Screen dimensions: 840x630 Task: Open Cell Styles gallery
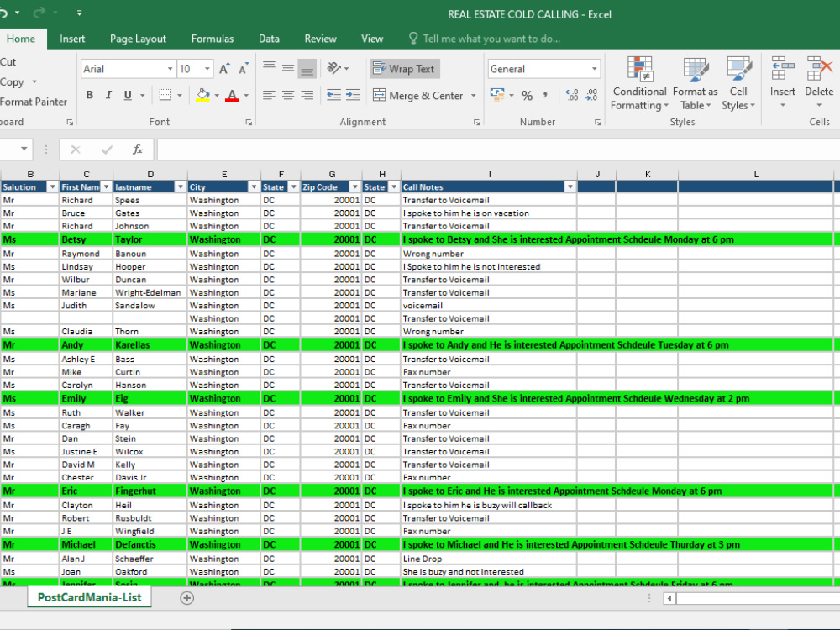738,83
